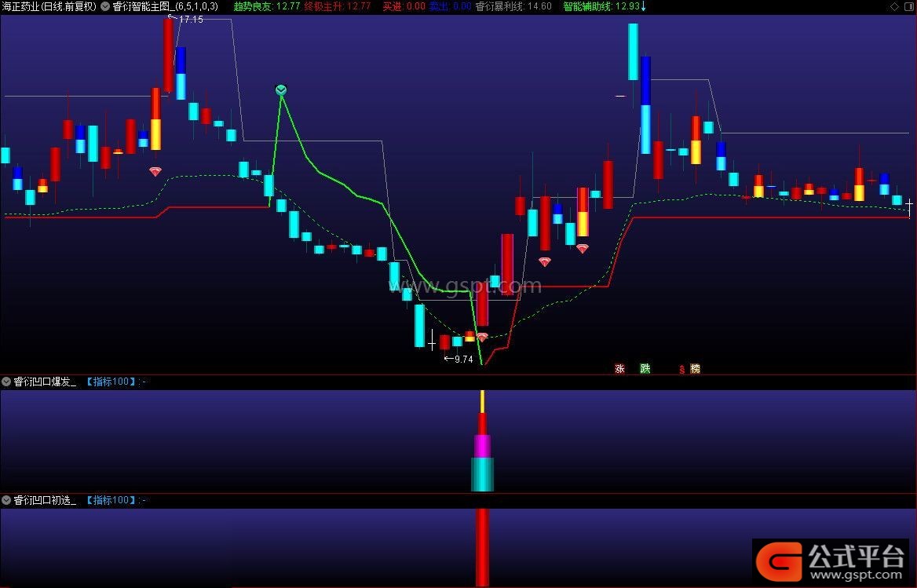
Task: Click the red diamond marker near 9.74 low
Action: click(x=482, y=338)
